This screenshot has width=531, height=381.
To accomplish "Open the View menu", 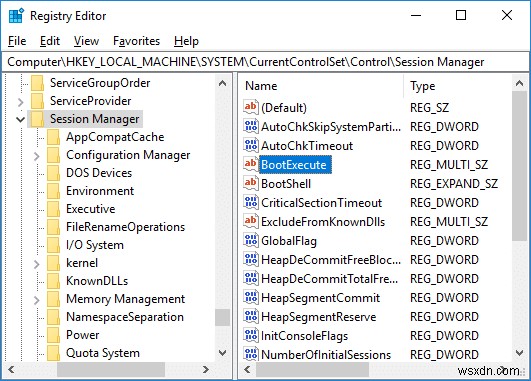I will (x=86, y=41).
